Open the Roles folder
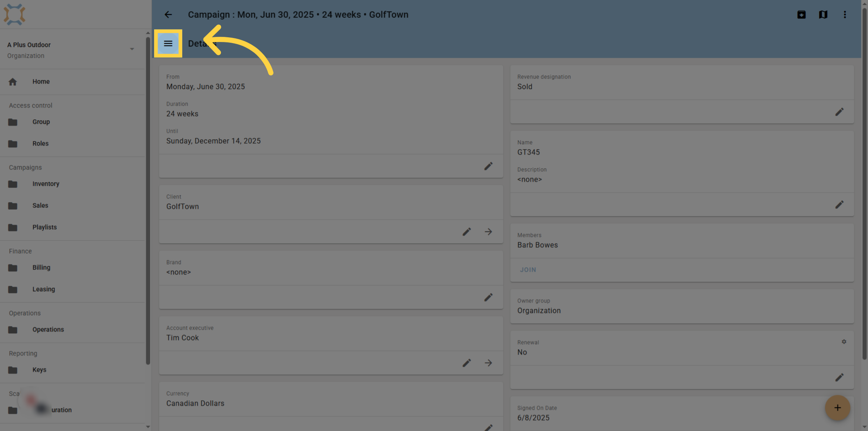Screen dimensions: 868x431 [72, 144]
